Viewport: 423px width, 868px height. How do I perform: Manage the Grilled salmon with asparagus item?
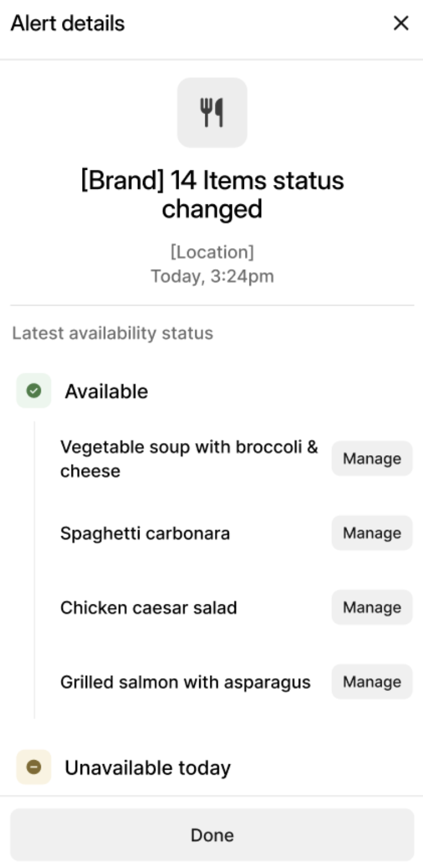(x=372, y=681)
